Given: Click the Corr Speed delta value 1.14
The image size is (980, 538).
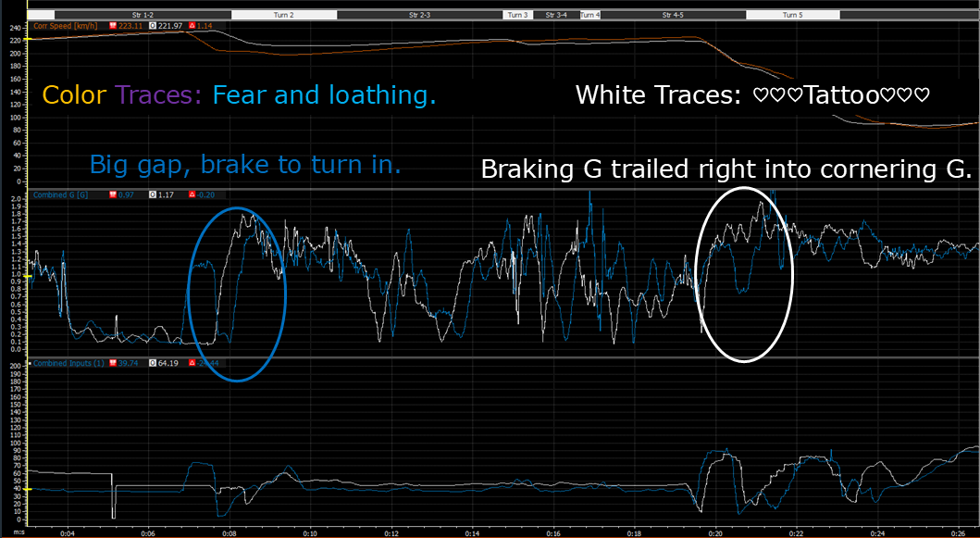Looking at the screenshot, I should (205, 26).
